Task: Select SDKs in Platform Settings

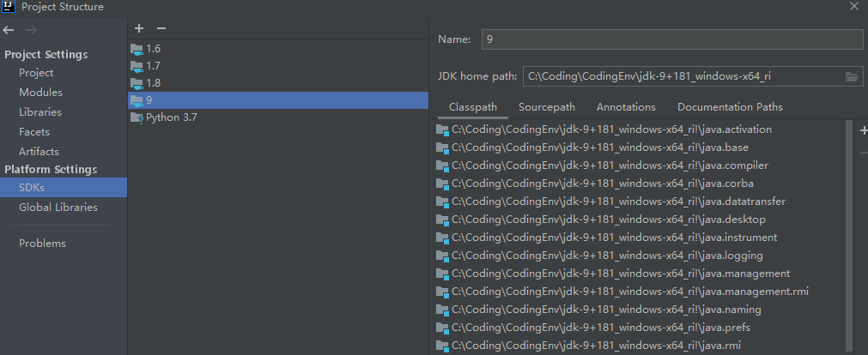Action: click(64, 188)
